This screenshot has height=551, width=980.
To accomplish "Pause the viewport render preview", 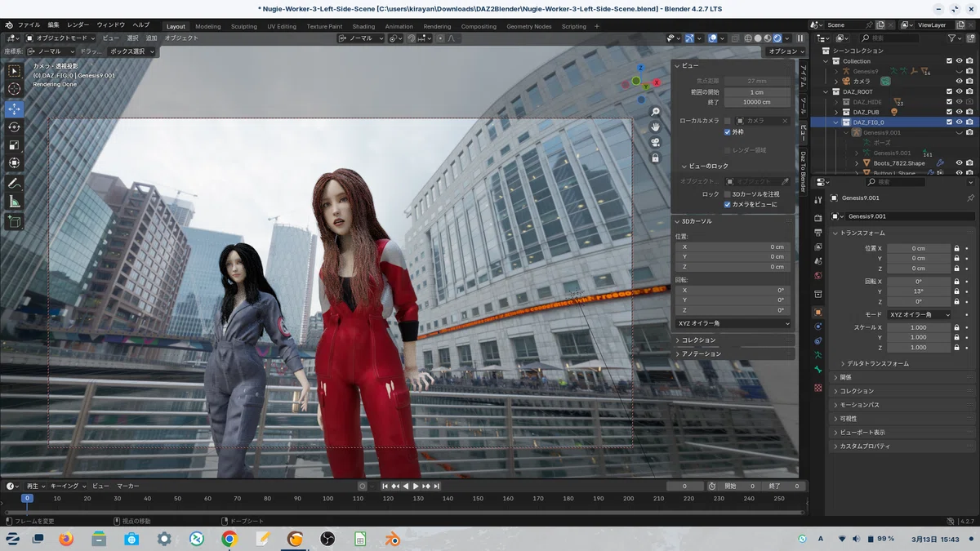I will click(800, 38).
